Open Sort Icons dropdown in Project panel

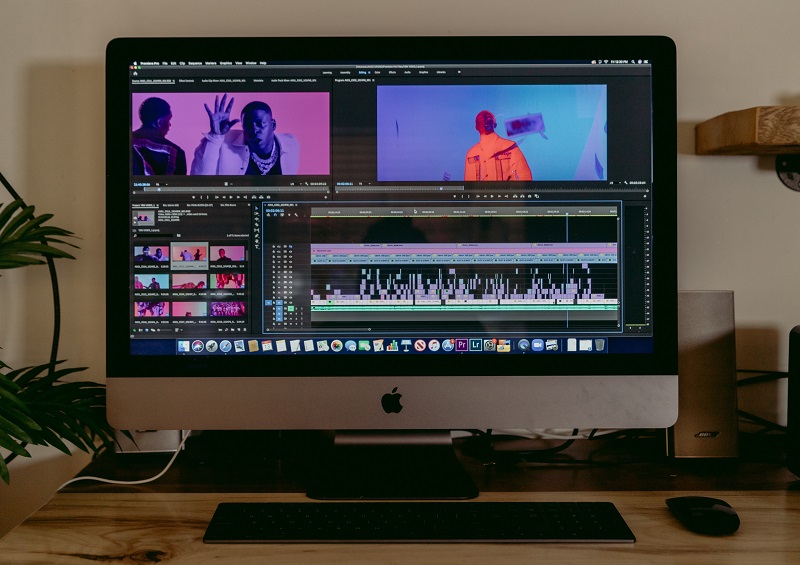[178, 330]
